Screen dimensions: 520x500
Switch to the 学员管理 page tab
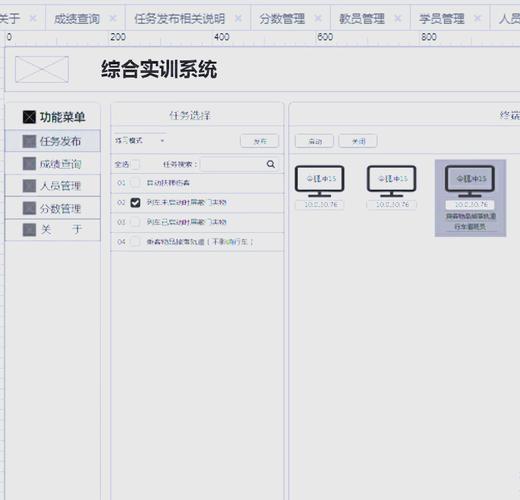click(x=441, y=19)
